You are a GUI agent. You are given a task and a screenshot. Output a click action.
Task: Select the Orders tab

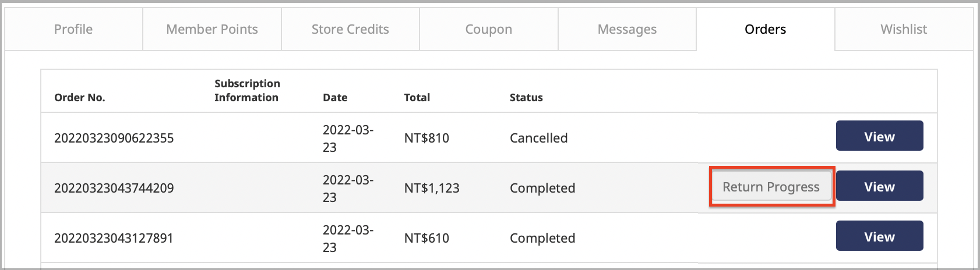(x=766, y=29)
